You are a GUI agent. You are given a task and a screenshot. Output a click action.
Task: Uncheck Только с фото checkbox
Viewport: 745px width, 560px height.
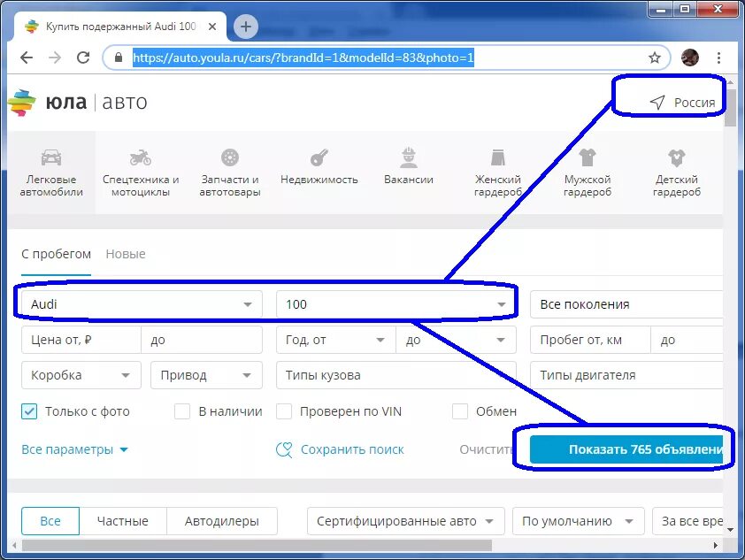pyautogui.click(x=29, y=411)
